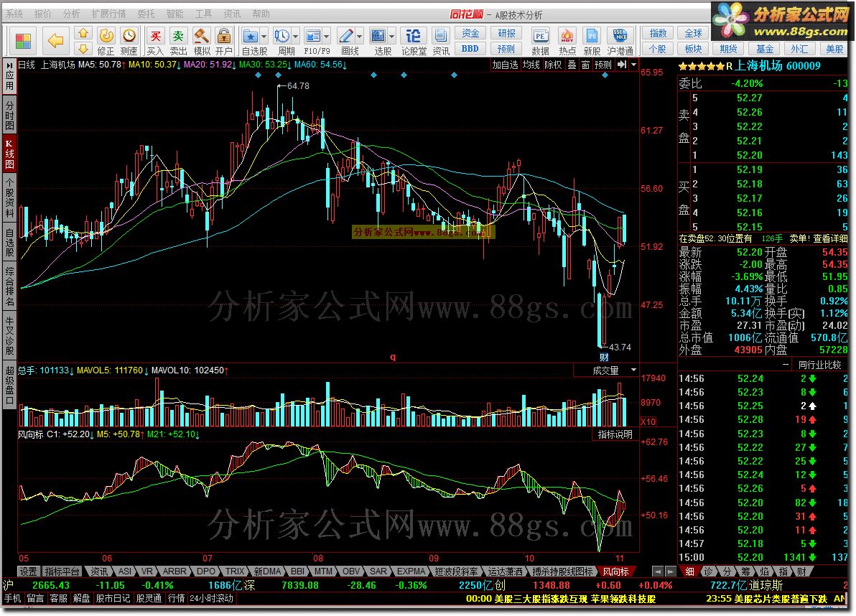This screenshot has width=856, height=616.
Task: Toggle the 均线 moving average display
Action: [x=531, y=65]
